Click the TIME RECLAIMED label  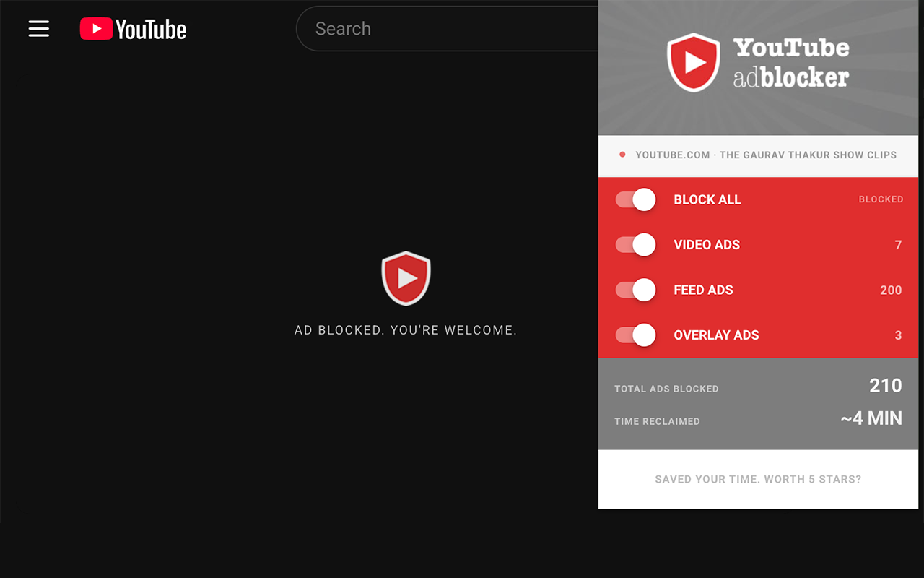[657, 421]
